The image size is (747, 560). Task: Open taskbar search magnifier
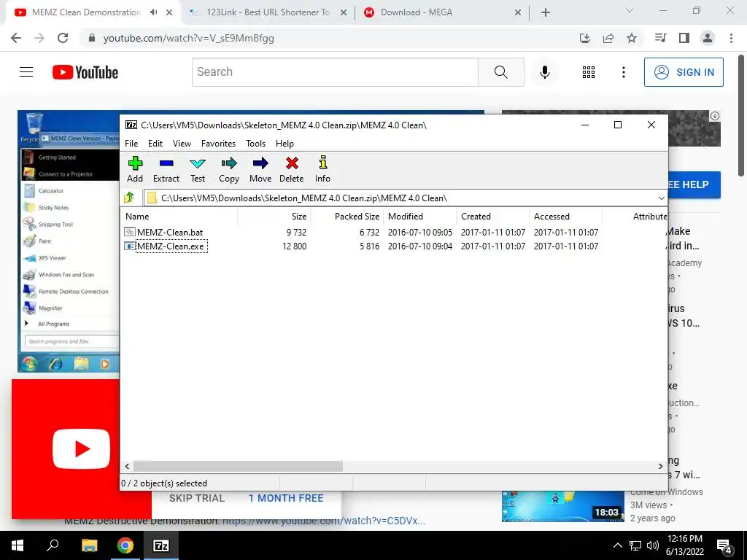pos(53,545)
